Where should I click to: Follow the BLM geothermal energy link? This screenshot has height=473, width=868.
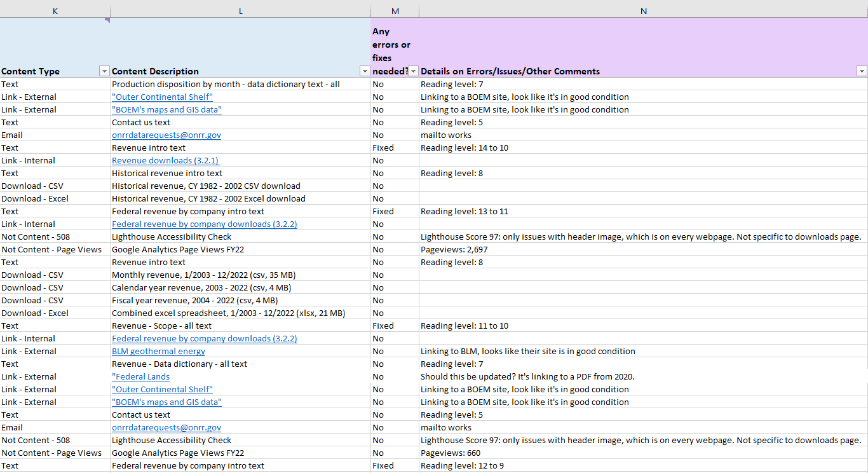pyautogui.click(x=158, y=352)
